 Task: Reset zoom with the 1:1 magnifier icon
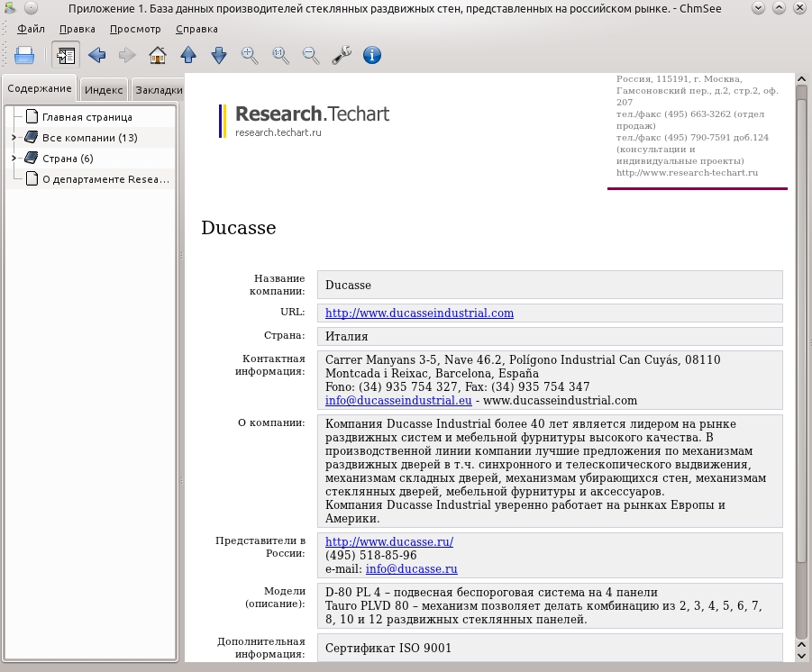coord(280,55)
